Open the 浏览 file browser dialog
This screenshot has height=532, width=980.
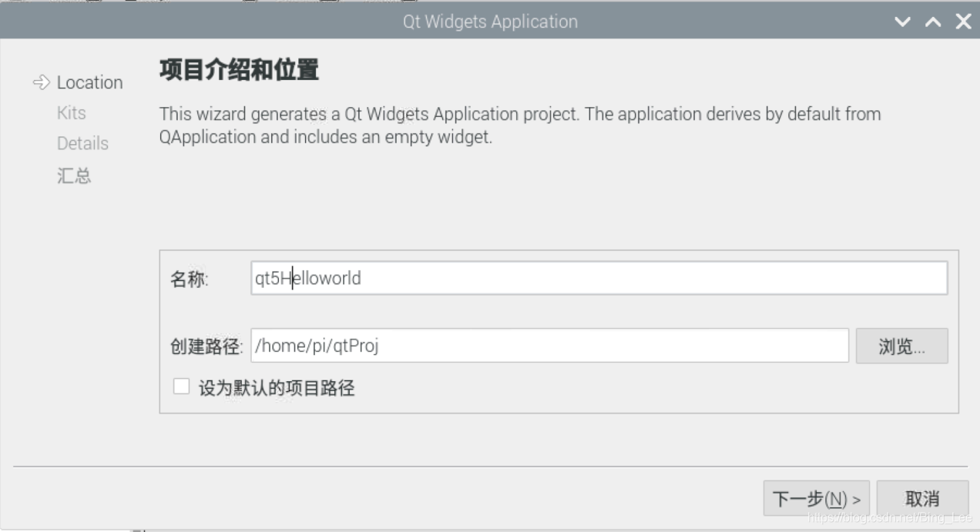tap(901, 346)
